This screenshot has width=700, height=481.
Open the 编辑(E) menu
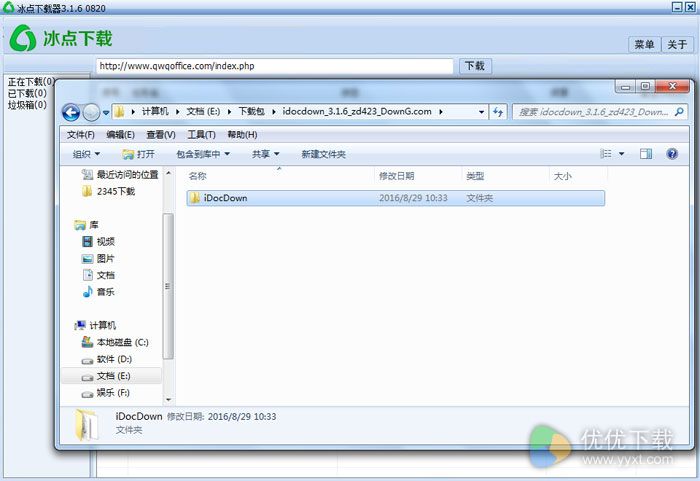pyautogui.click(x=121, y=134)
